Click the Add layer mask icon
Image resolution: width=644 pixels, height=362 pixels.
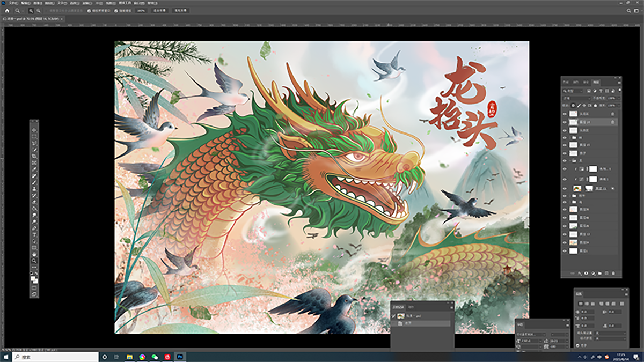[x=586, y=273]
